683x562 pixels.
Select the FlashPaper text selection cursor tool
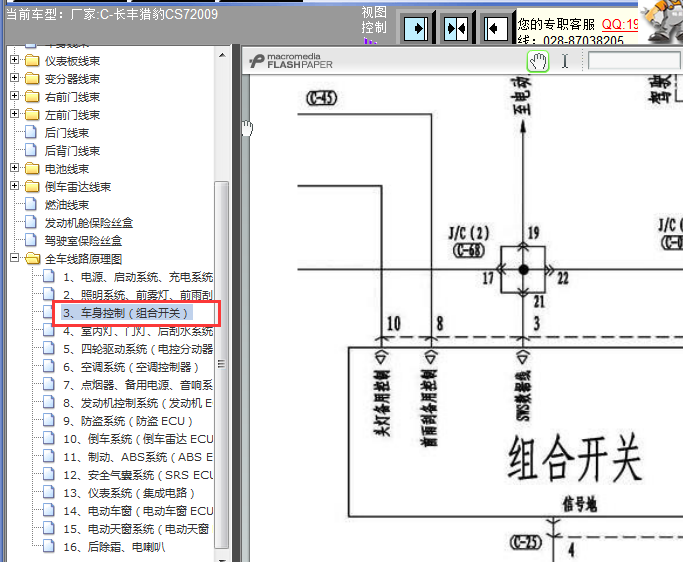pos(565,61)
